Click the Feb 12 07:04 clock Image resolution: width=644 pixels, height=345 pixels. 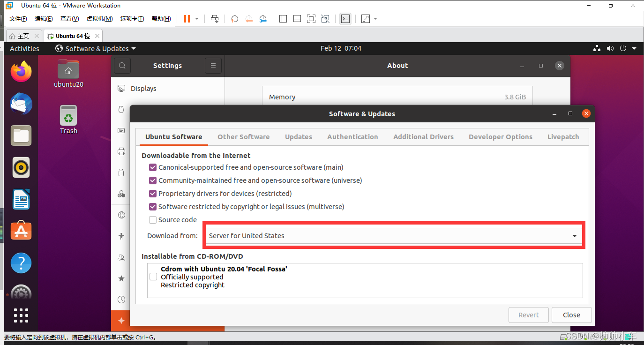click(x=341, y=48)
